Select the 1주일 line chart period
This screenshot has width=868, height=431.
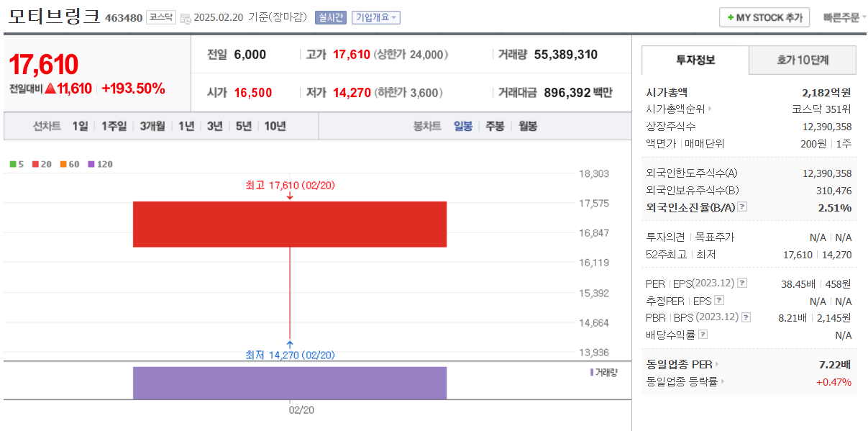tap(114, 126)
